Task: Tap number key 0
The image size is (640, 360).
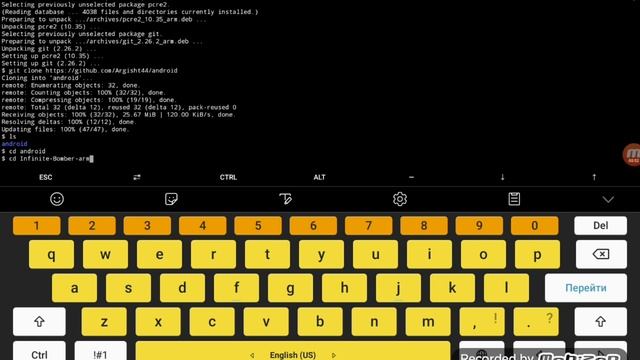Action: (535, 226)
